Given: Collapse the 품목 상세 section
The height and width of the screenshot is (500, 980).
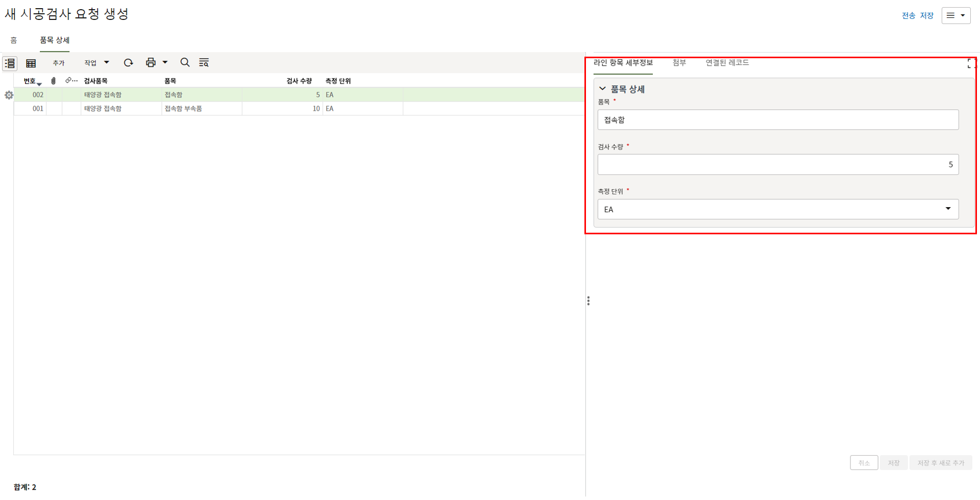Looking at the screenshot, I should [x=603, y=89].
